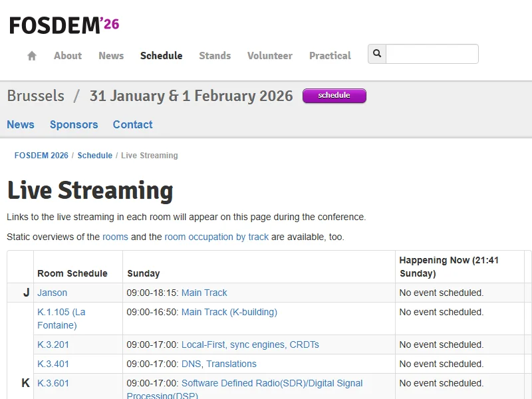Open the Janson room schedule
The width and height of the screenshot is (532, 399).
(52, 293)
